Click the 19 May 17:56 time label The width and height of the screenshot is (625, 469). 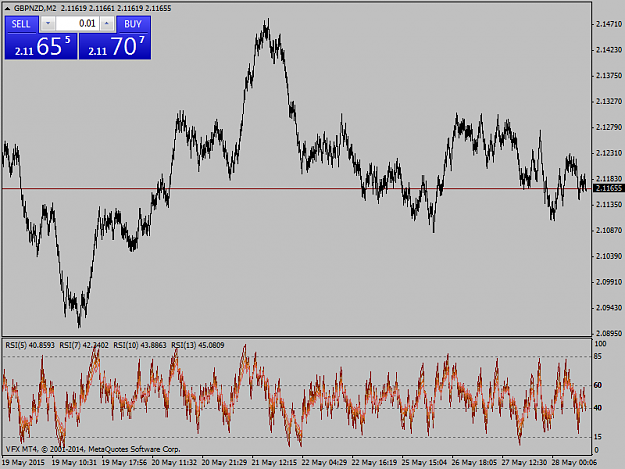(x=124, y=463)
